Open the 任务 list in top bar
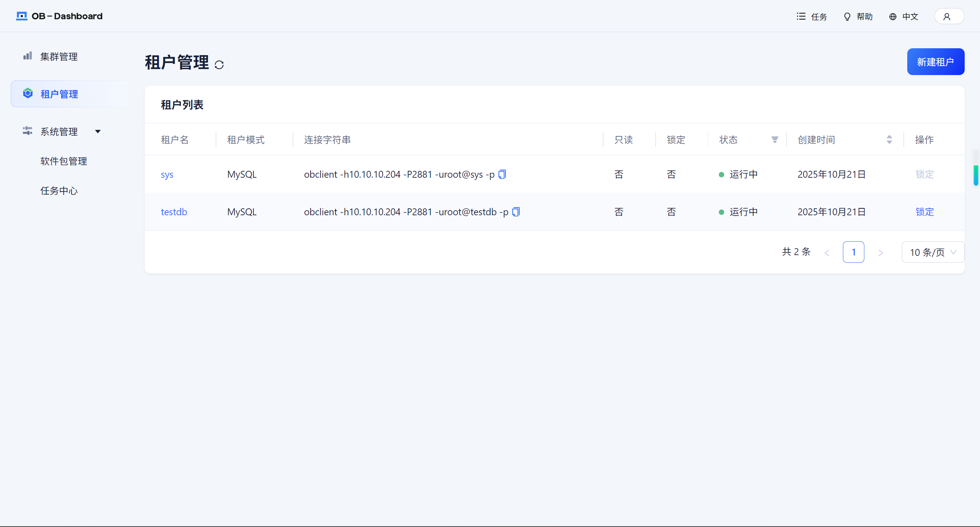Image resolution: width=980 pixels, height=527 pixels. pos(812,16)
